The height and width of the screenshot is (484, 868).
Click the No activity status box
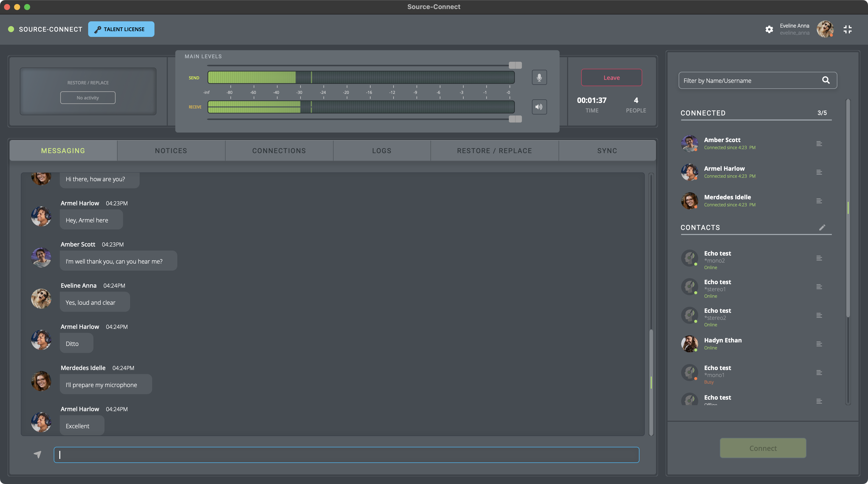88,98
